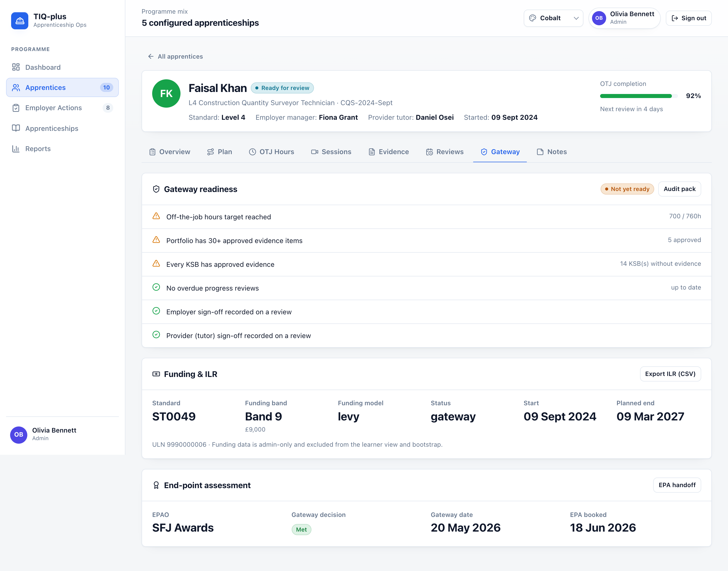Click the Evidence tab document icon
This screenshot has width=728, height=571.
pos(372,152)
